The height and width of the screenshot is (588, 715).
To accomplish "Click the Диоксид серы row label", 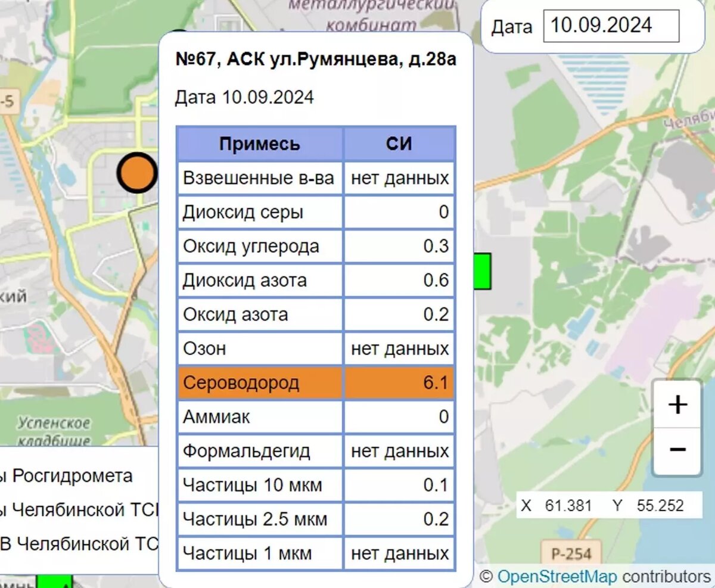I will [x=243, y=212].
